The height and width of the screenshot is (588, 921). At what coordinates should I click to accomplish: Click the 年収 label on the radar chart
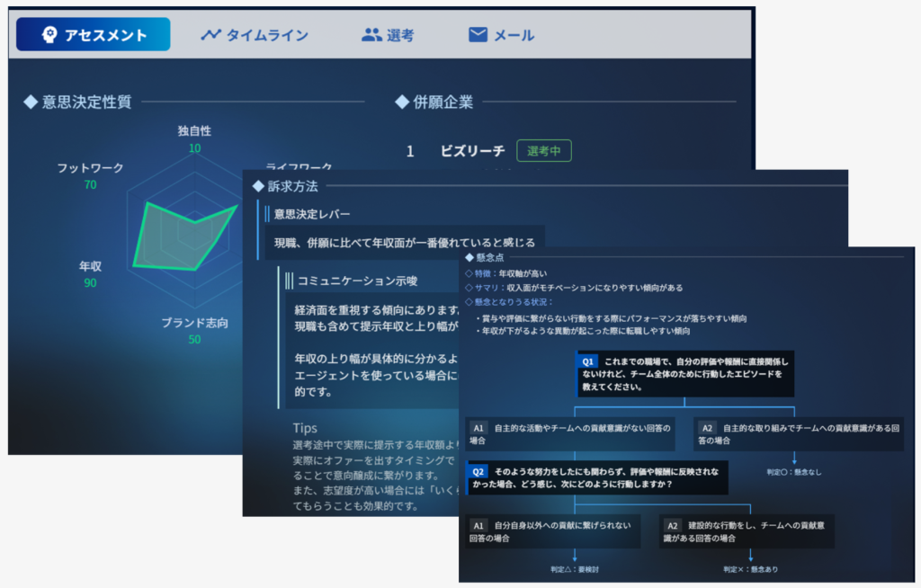[90, 266]
